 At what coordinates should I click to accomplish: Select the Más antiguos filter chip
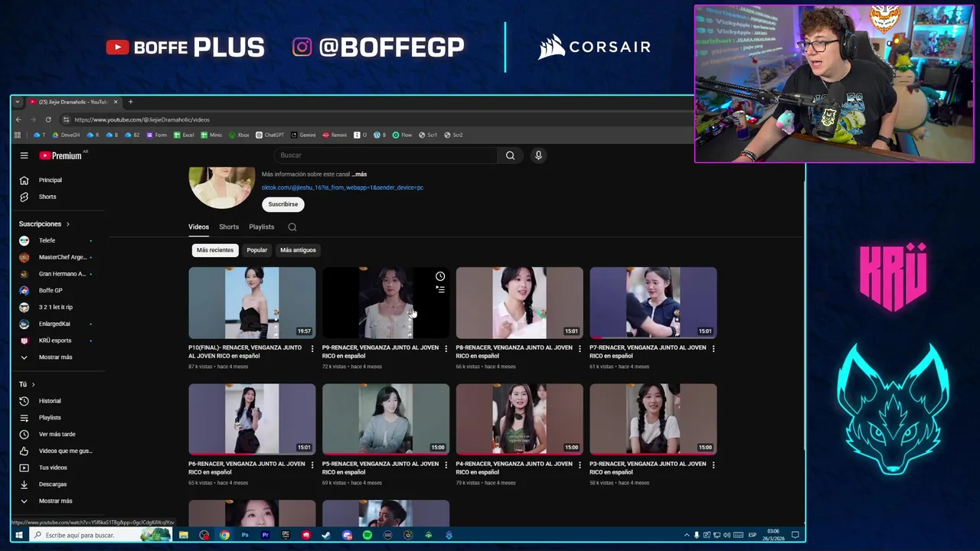[298, 250]
